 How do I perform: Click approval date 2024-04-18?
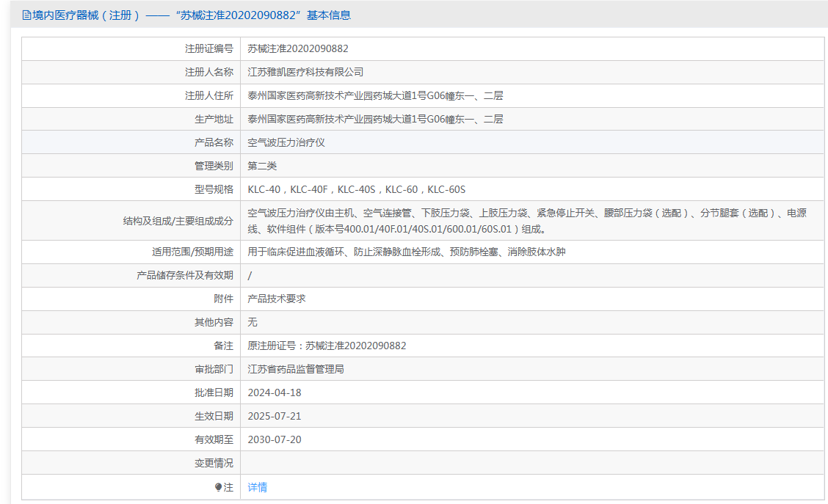(x=275, y=392)
